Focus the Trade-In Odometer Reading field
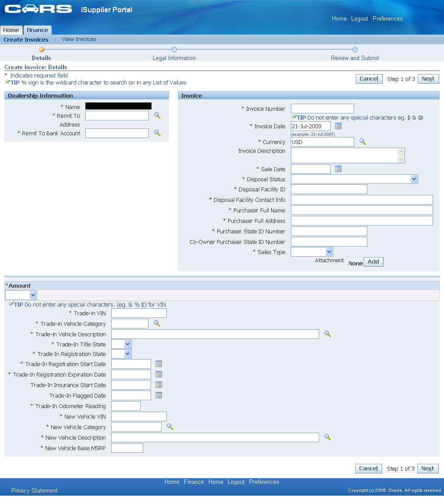 coord(126,406)
